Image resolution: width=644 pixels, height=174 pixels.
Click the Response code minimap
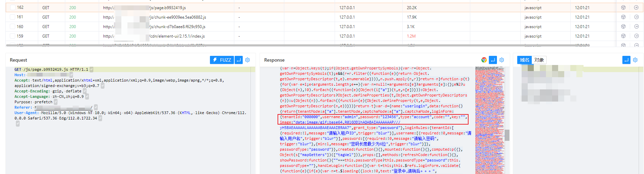point(490,120)
